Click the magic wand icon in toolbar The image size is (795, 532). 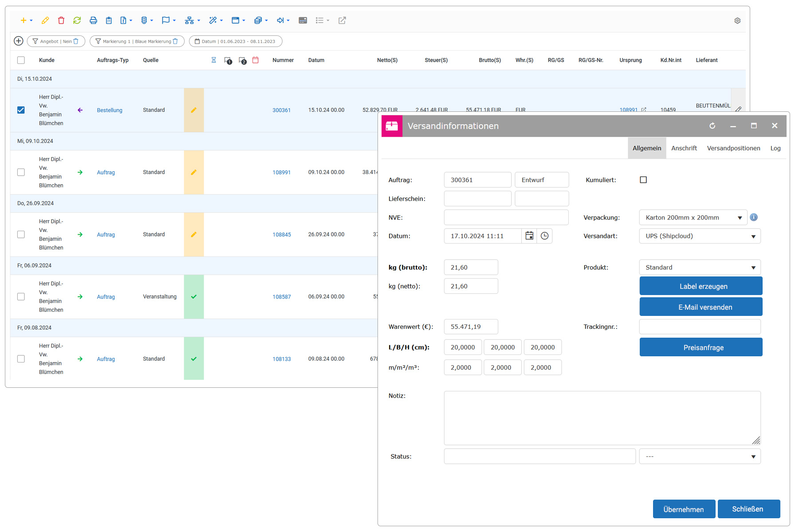213,20
